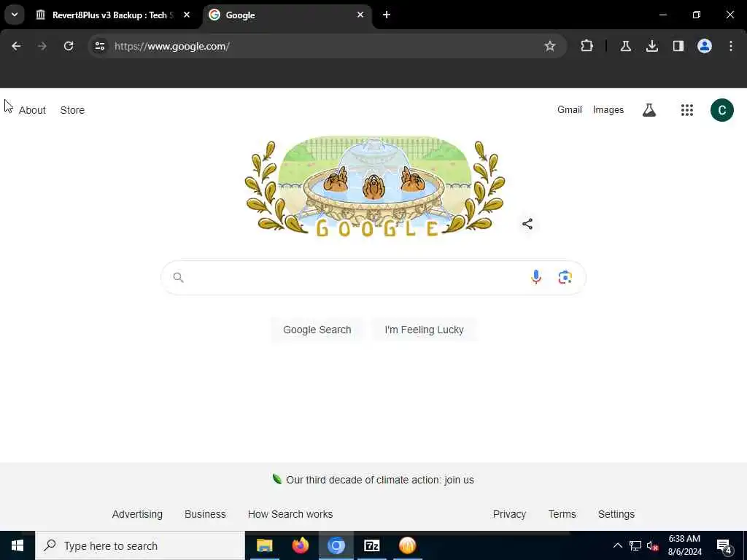This screenshot has width=747, height=560.
Task: Open the Gmail link
Action: pyautogui.click(x=570, y=110)
